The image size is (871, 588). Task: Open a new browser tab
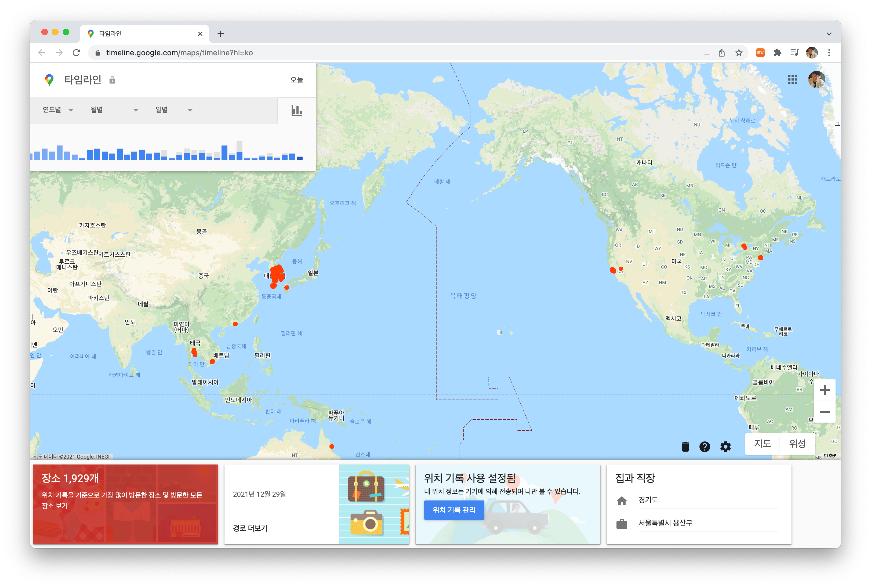point(221,34)
